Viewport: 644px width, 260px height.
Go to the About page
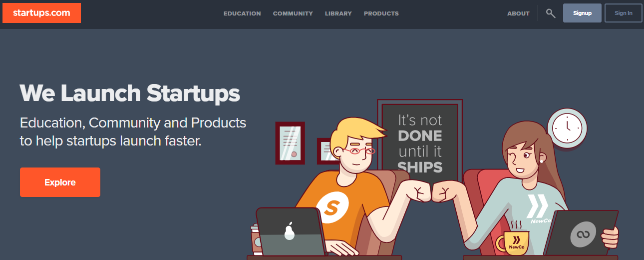point(518,13)
